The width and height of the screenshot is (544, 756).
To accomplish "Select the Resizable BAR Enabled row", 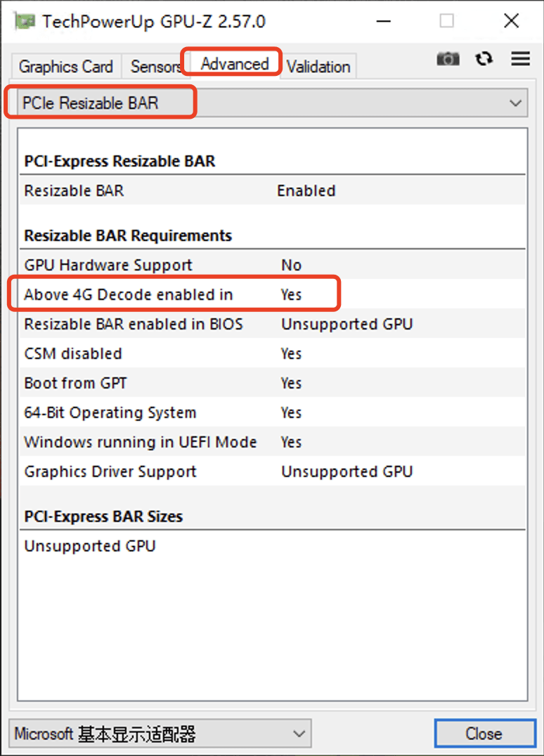I will (x=271, y=190).
